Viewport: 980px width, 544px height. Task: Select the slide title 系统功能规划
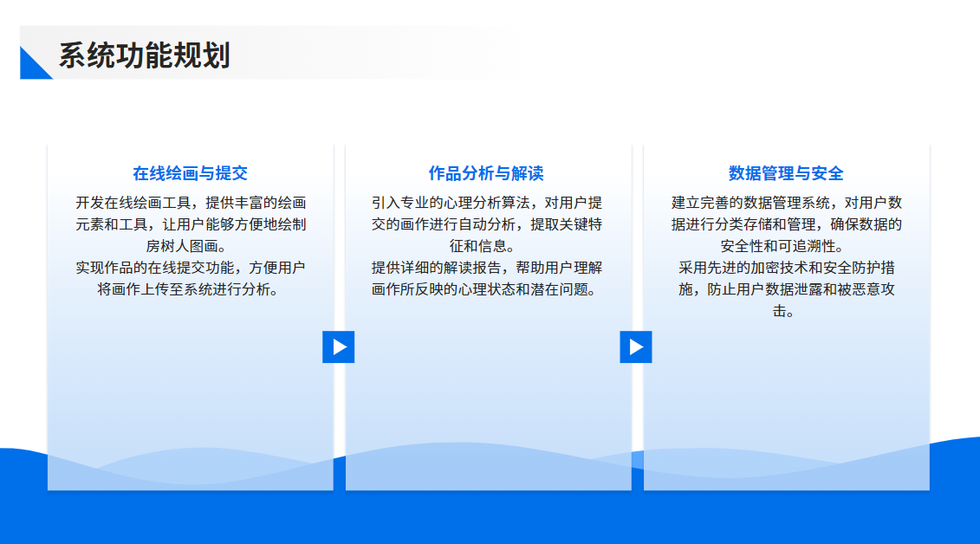[x=145, y=55]
